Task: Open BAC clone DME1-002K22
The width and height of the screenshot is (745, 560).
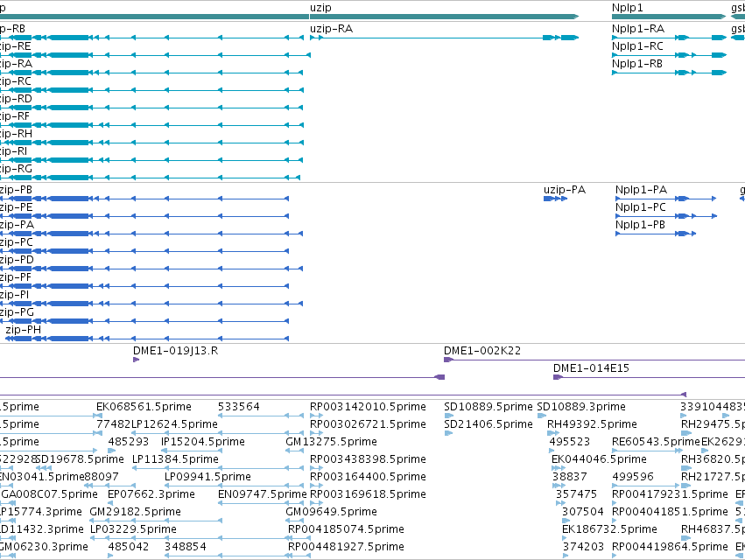Action: click(482, 351)
